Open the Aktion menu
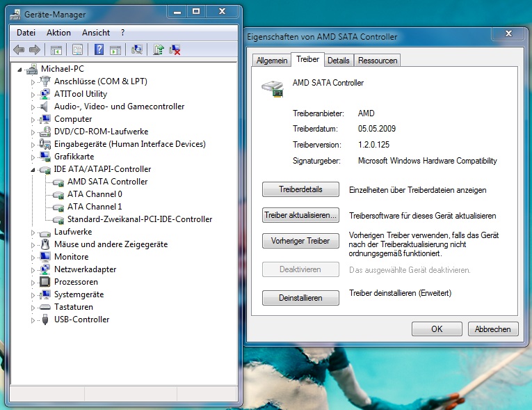 58,33
